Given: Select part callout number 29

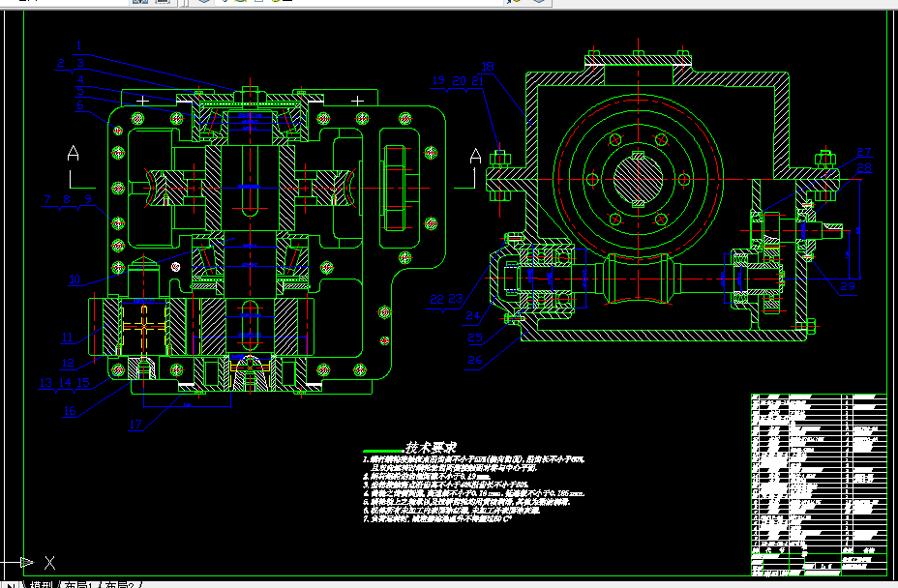Looking at the screenshot, I should pos(848,285).
